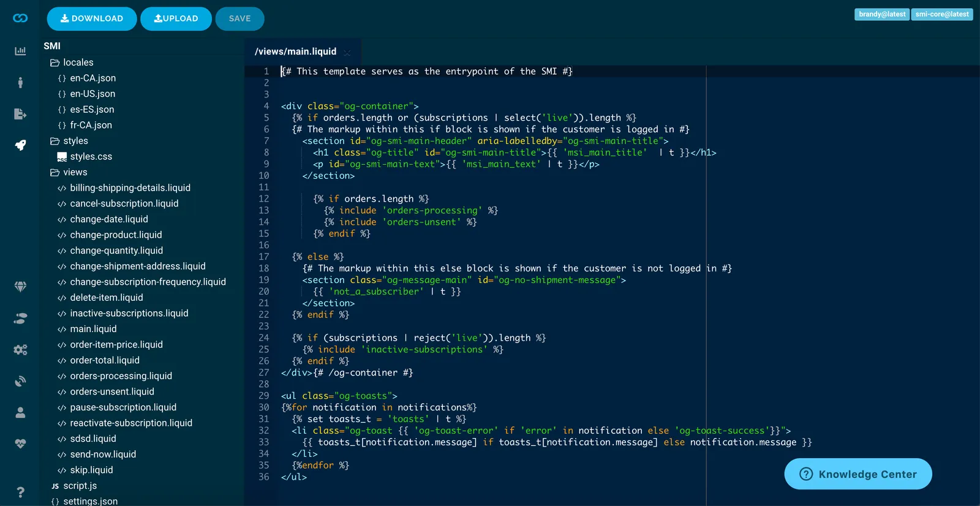Open the user account icon
Screen dimensions: 980x506
(x=20, y=413)
